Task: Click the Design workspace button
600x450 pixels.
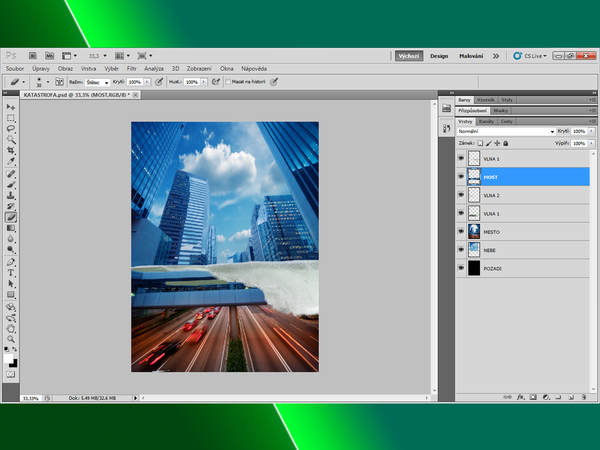Action: 439,56
